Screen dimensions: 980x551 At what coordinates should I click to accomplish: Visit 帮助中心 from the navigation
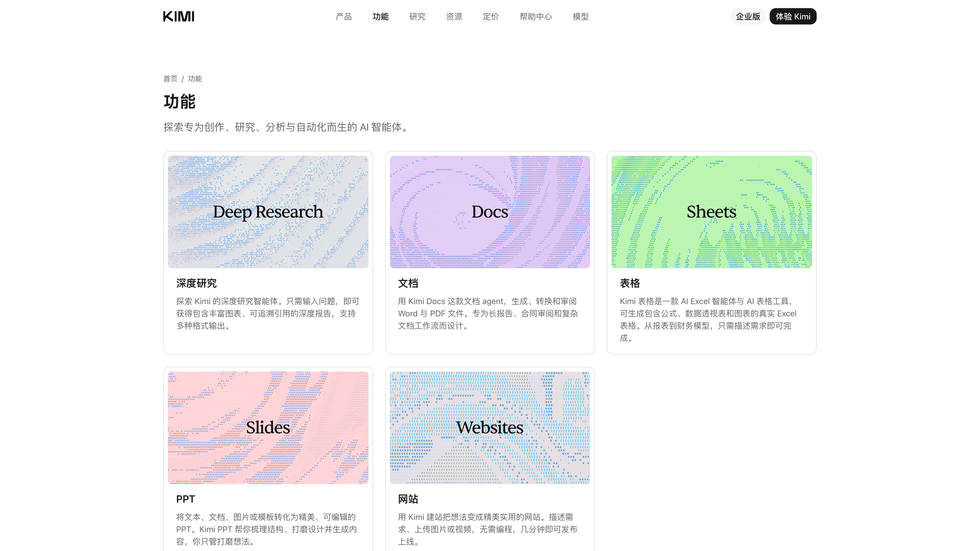pyautogui.click(x=536, y=16)
